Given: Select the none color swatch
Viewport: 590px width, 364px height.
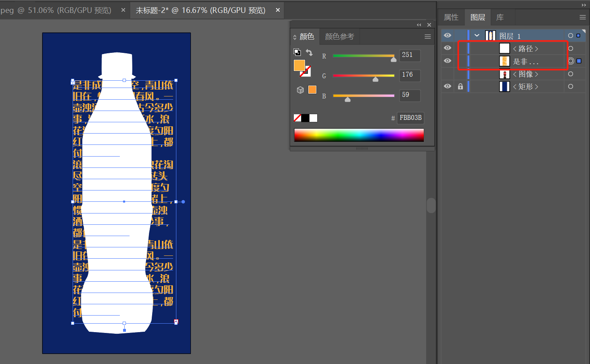Looking at the screenshot, I should 297,118.
